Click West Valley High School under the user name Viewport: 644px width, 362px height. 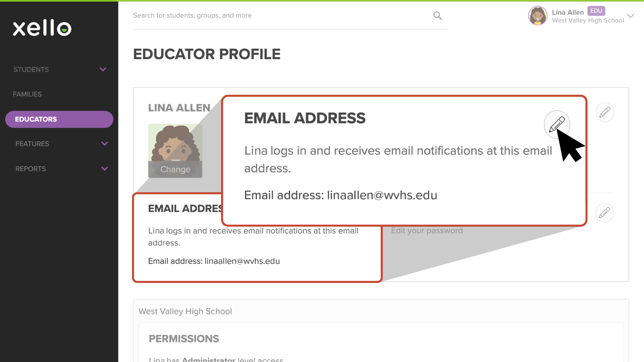(588, 21)
